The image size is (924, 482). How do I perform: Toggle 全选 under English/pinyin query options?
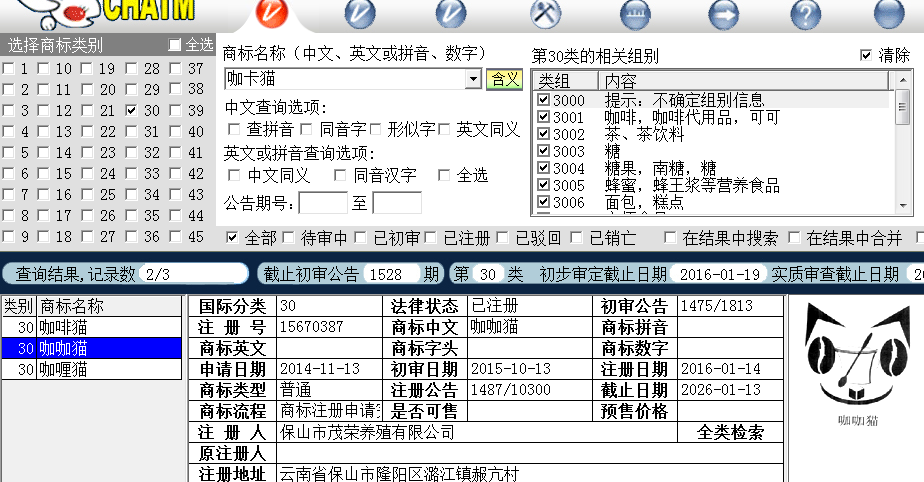pyautogui.click(x=444, y=175)
